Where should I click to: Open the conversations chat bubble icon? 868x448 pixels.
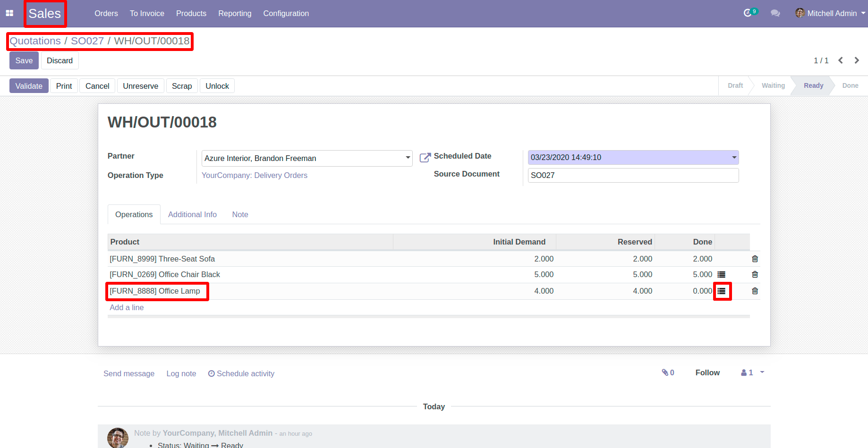(x=775, y=13)
